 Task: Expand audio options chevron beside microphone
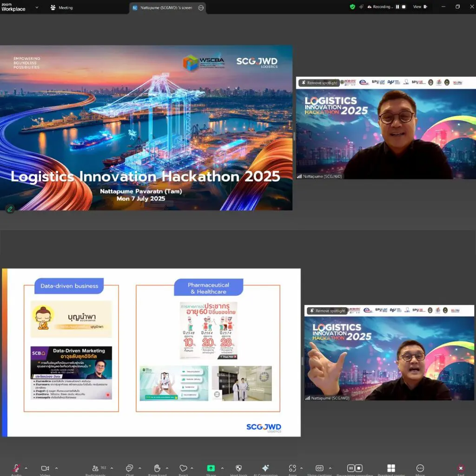(x=26, y=468)
